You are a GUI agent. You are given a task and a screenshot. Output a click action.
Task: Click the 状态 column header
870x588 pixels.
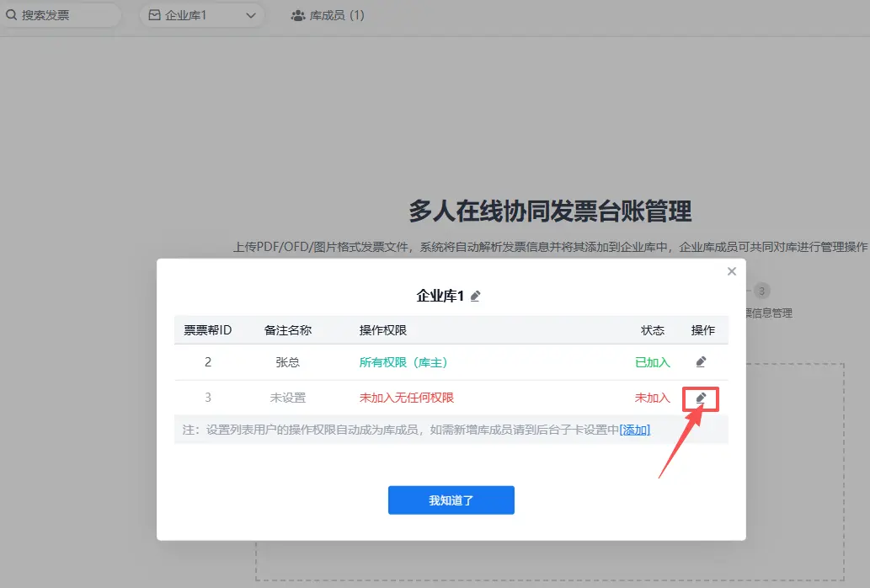pos(653,330)
